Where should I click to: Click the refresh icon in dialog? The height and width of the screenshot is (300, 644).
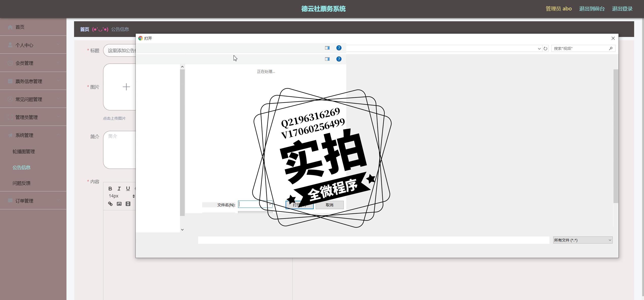[545, 49]
